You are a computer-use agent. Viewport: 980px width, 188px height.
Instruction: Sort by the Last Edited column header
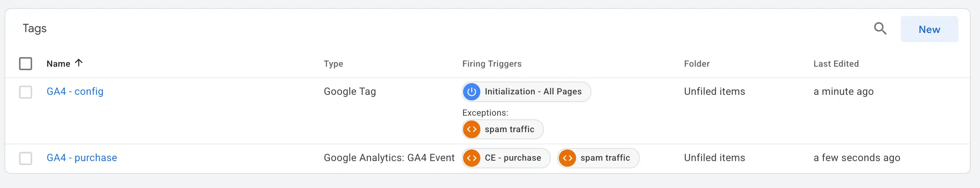tap(836, 64)
